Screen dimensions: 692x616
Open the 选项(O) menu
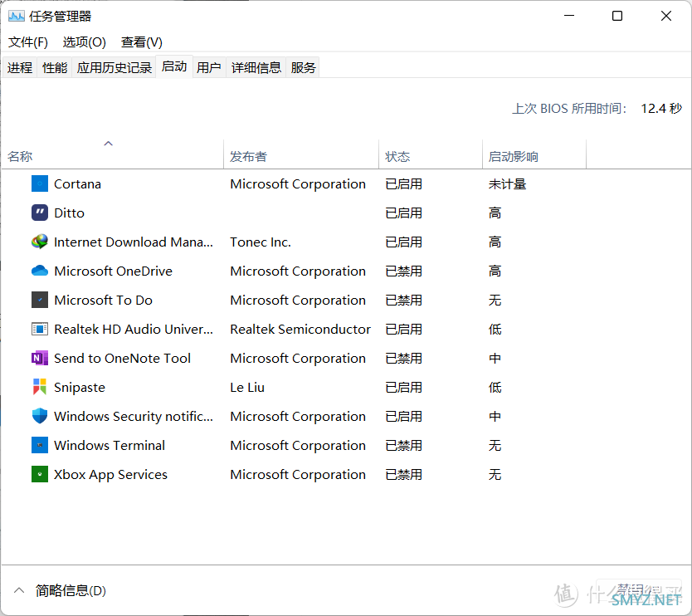point(85,42)
